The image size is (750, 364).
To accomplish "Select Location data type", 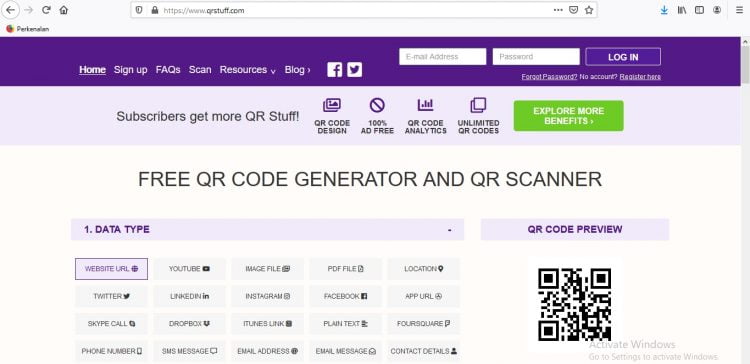I will click(x=424, y=269).
